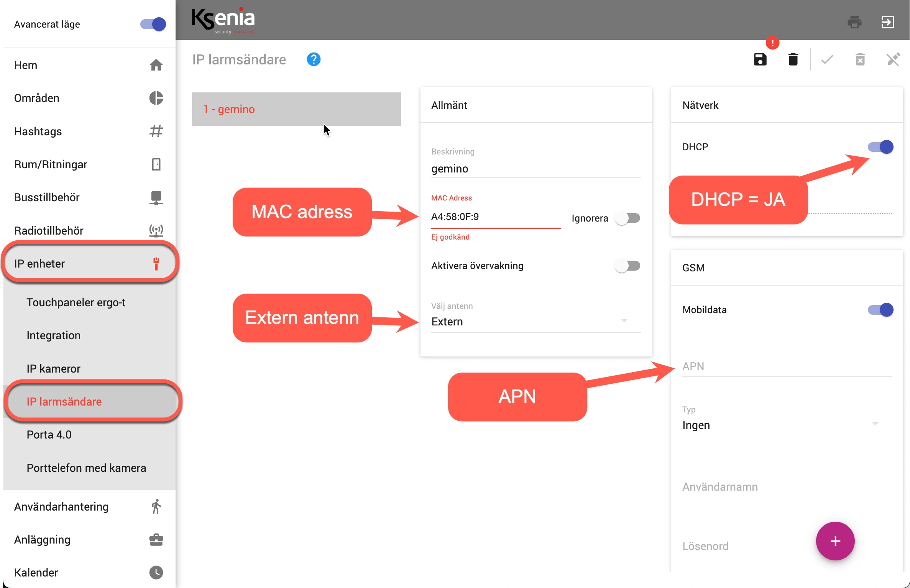Click the Kalender clock icon
910x588 pixels.
tap(156, 573)
